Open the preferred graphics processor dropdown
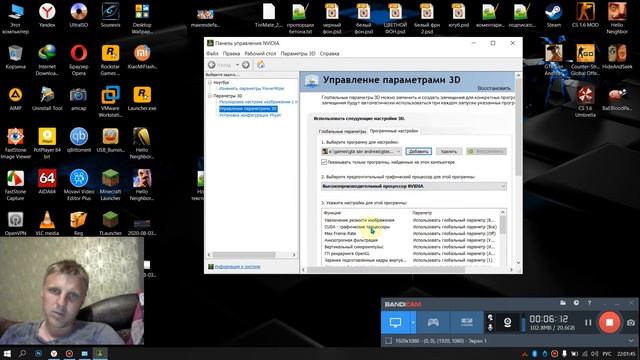 coord(414,186)
